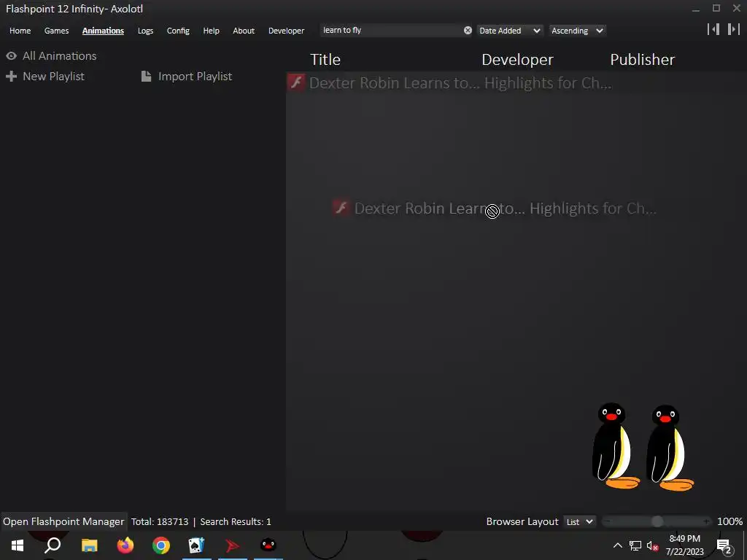The width and height of the screenshot is (747, 560).
Task: Open the Help tab
Action: pos(211,31)
